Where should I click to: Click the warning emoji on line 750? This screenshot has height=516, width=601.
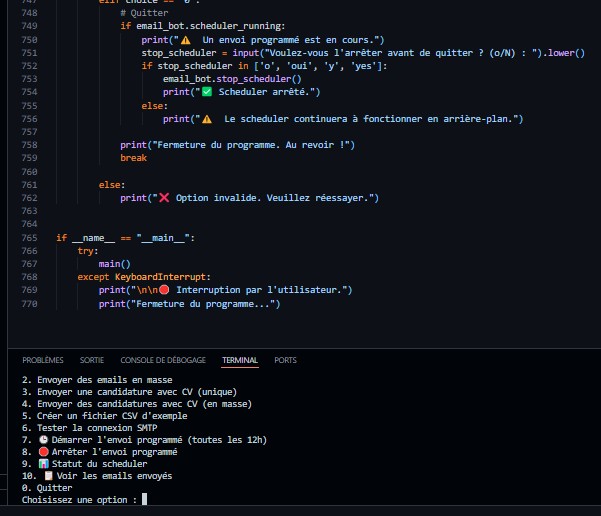coord(186,39)
